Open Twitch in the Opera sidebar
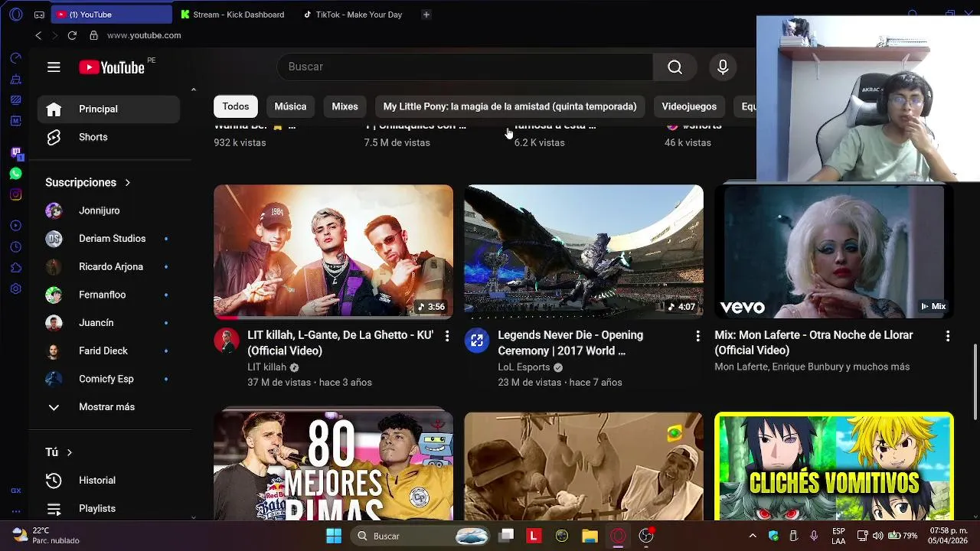 click(x=16, y=152)
